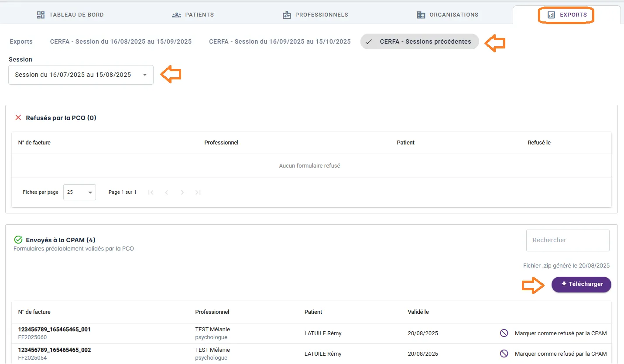Click the Patients group icon
Screen dimensions: 624x364
176,15
